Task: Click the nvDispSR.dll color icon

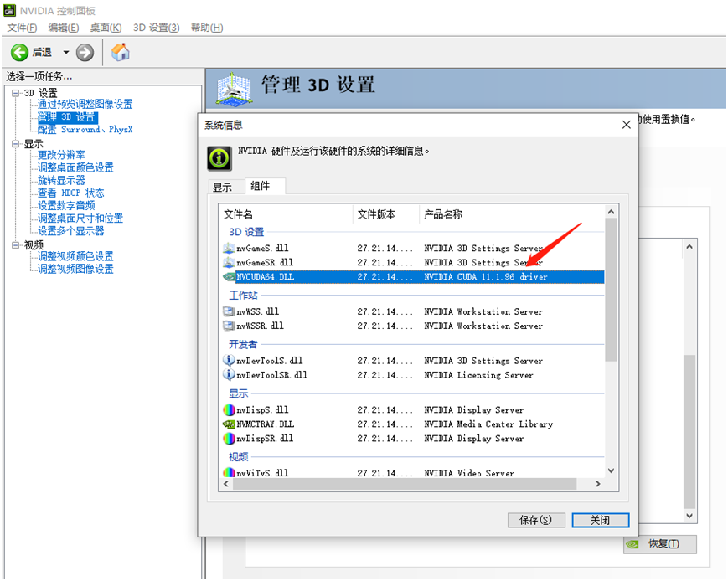Action: 229,439
